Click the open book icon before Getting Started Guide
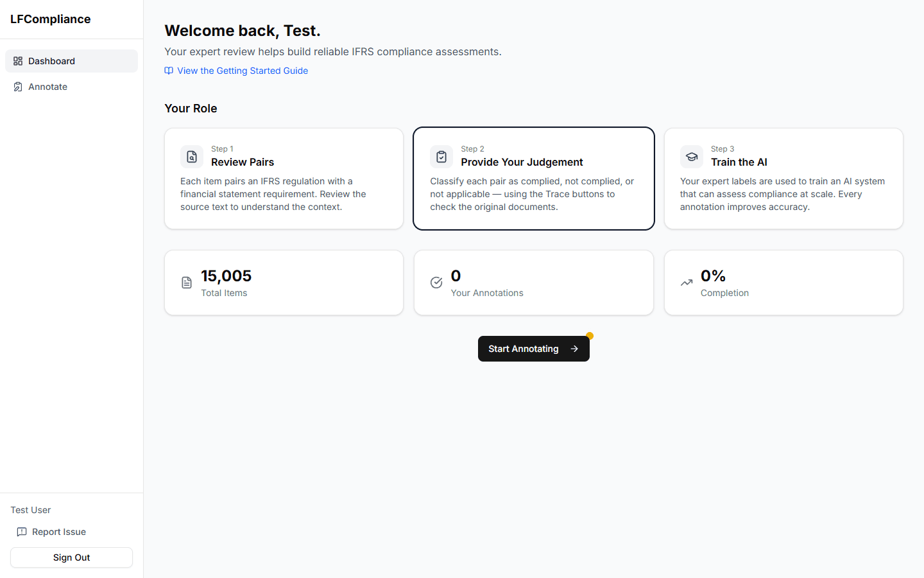 point(168,71)
